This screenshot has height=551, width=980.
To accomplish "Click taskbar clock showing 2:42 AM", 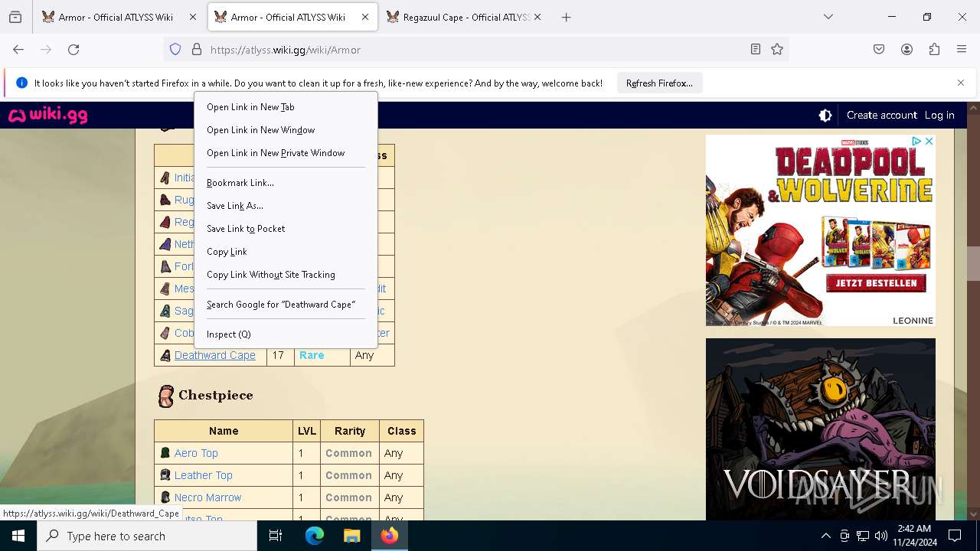I will (914, 536).
